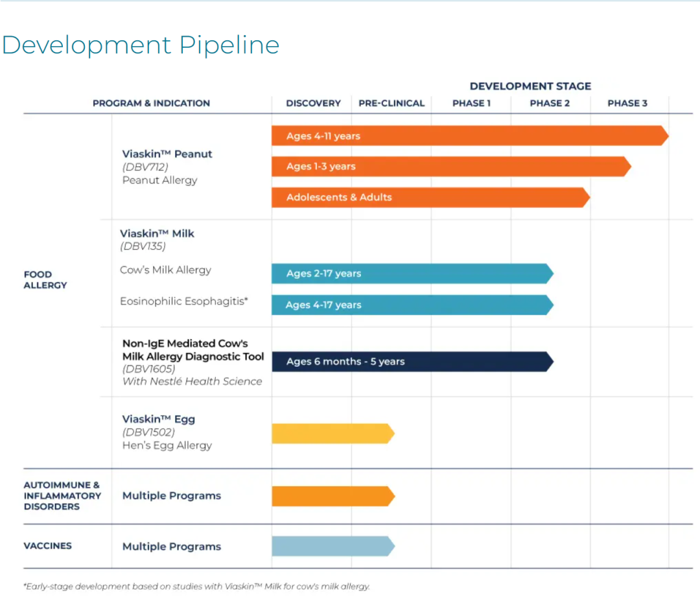Click the "Peanut Allergy" indication
700x599 pixels.
[x=160, y=180]
